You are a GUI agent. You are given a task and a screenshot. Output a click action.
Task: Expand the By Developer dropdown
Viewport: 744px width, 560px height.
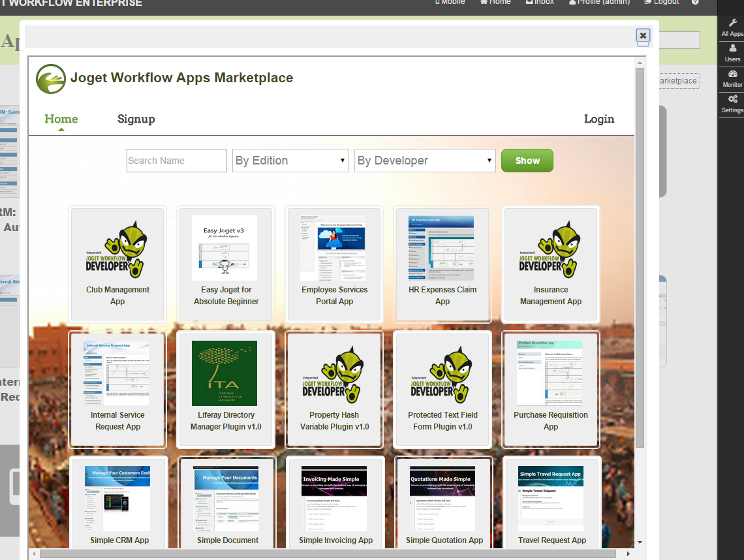(x=424, y=161)
